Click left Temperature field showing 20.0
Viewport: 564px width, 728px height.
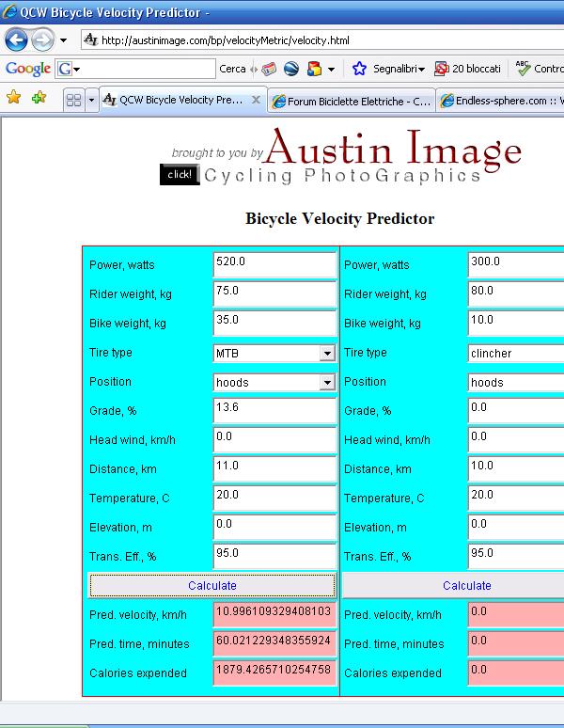click(x=274, y=499)
